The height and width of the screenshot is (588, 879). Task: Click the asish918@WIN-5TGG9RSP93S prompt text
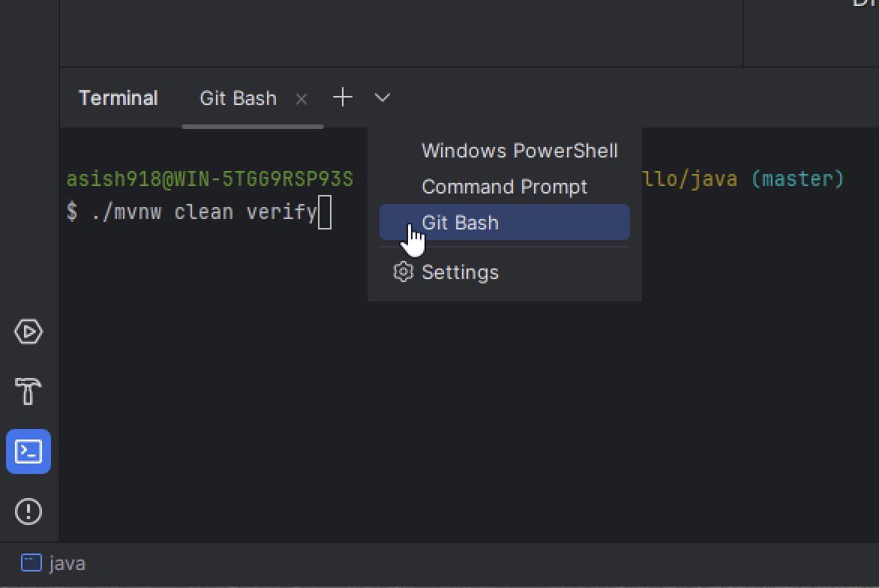[x=210, y=178]
